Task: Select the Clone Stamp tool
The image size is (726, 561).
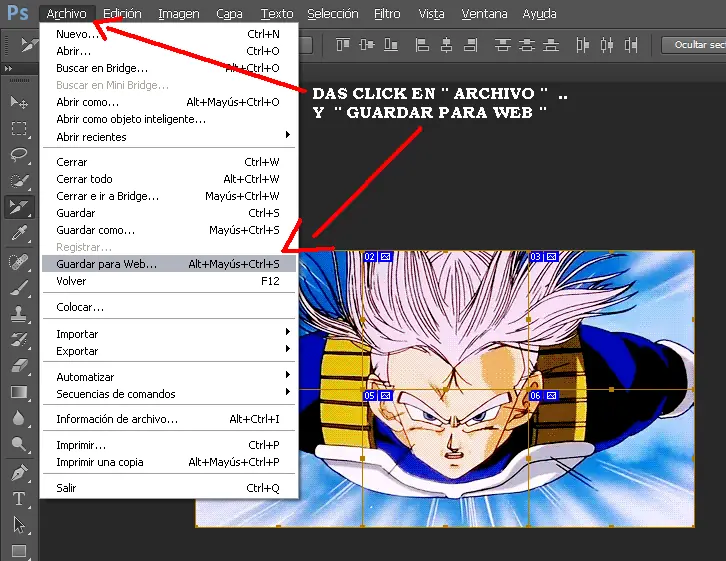Action: tap(19, 314)
